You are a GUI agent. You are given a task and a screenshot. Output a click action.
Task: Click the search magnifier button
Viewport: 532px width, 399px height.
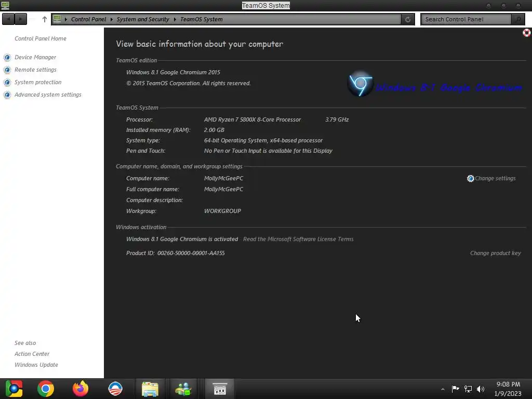click(518, 19)
